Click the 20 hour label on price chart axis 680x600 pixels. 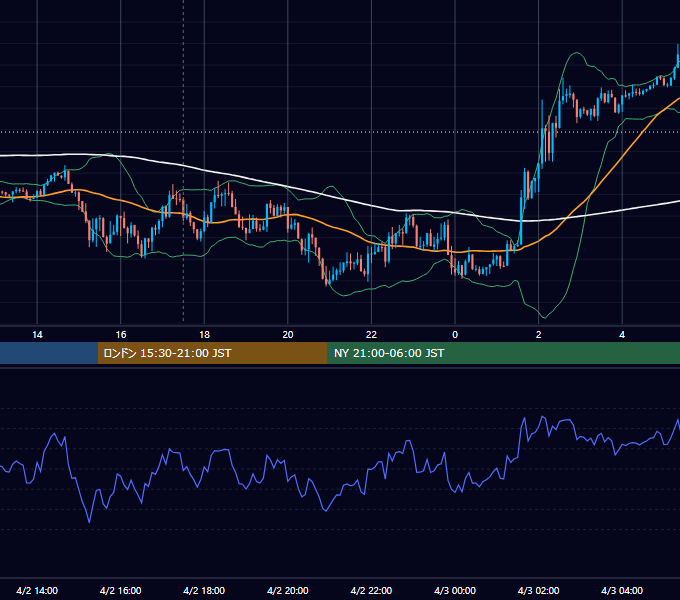pyautogui.click(x=288, y=335)
